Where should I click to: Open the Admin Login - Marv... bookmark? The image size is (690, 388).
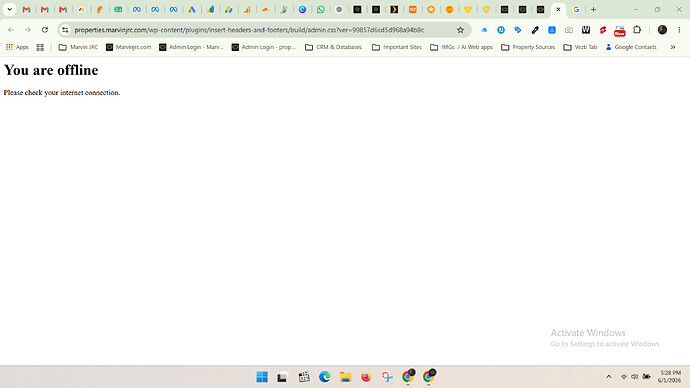click(x=191, y=47)
